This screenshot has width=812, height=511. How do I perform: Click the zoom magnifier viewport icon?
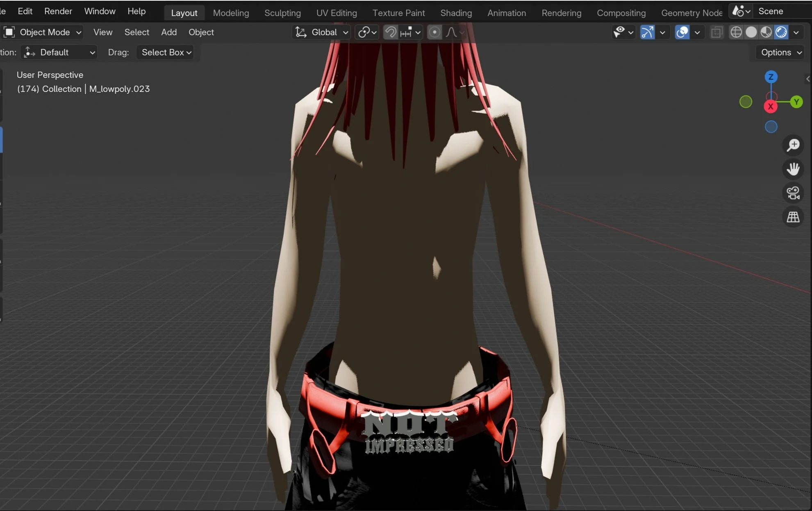[793, 145]
